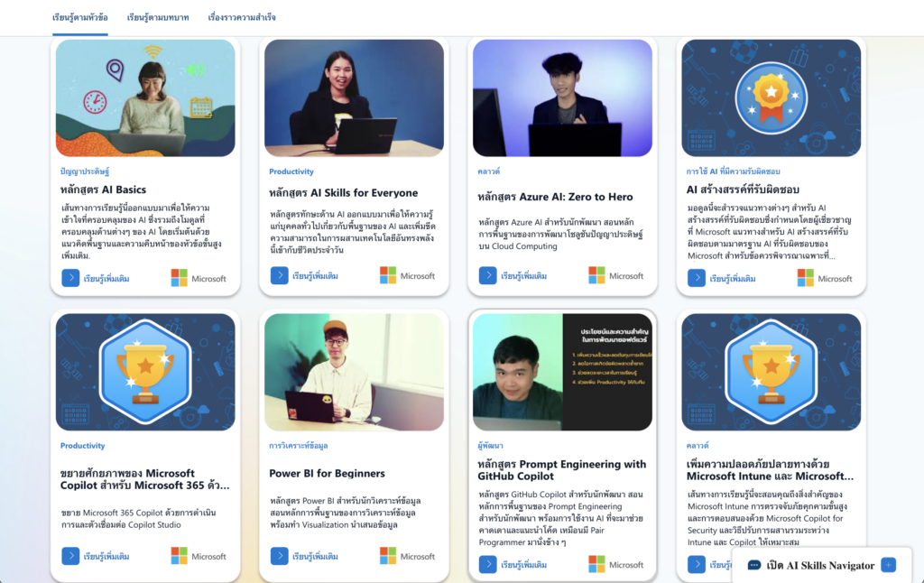Select title หลักสูตร AI Skills for Everyone

coord(344,193)
